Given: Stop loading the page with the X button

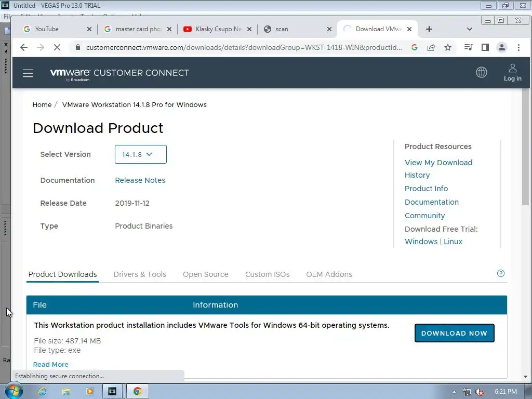Looking at the screenshot, I should point(57,47).
